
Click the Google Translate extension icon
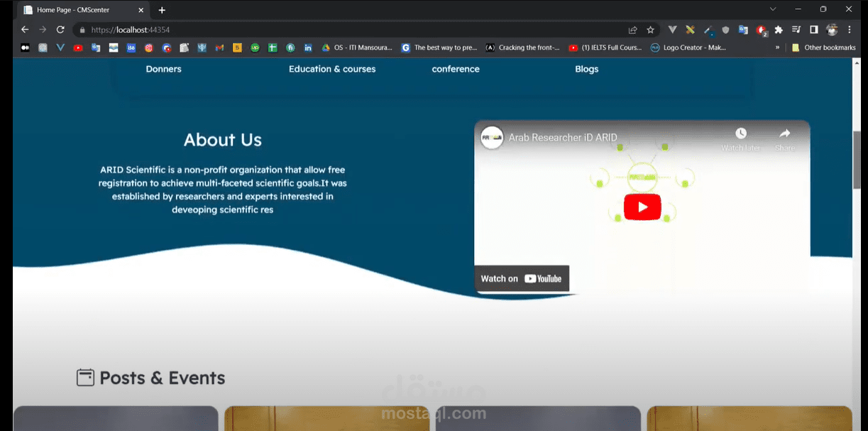743,30
